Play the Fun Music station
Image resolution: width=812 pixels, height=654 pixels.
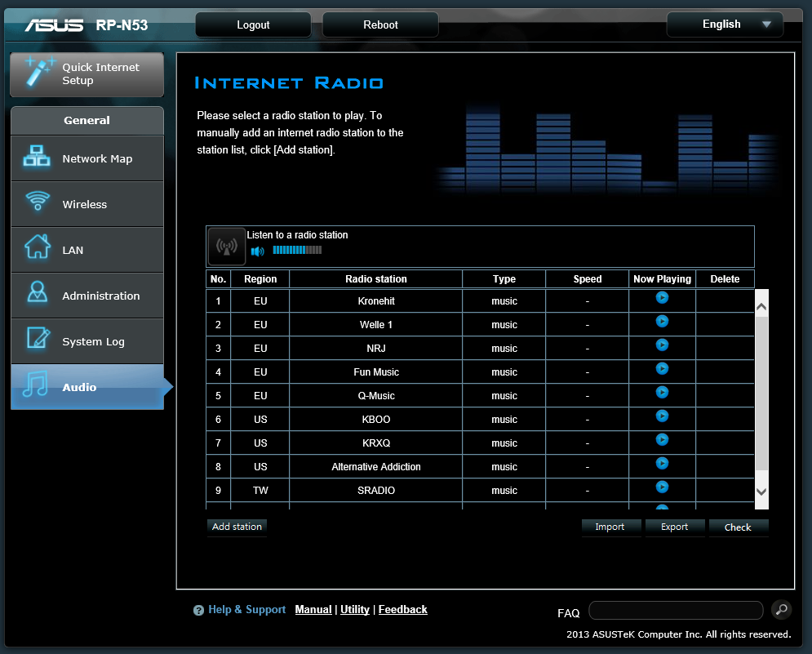662,368
